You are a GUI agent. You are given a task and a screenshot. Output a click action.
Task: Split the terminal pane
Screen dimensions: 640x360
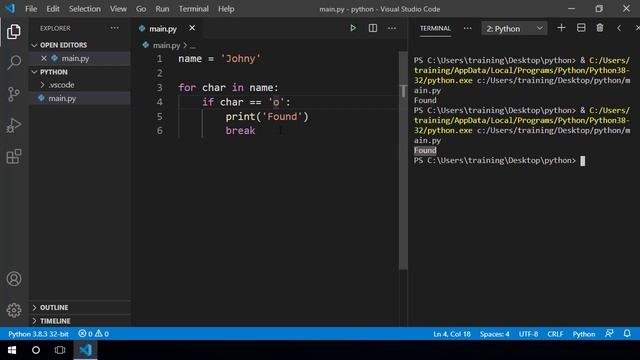point(581,28)
